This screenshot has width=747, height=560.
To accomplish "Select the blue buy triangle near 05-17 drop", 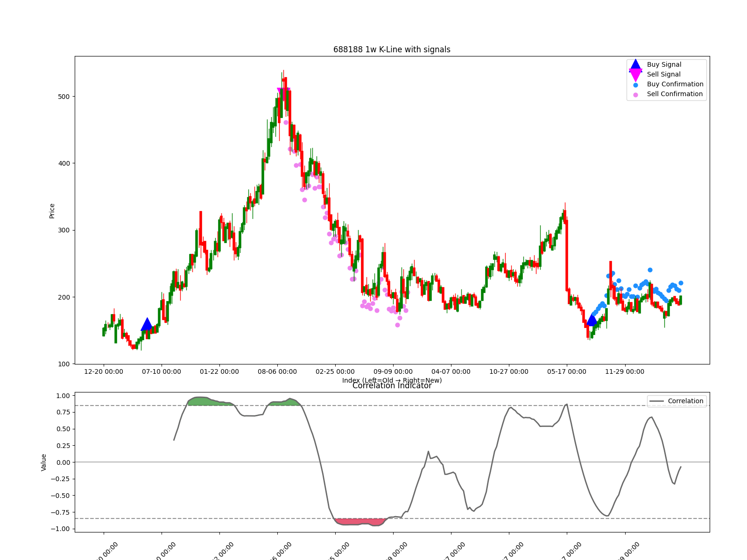I will (592, 320).
